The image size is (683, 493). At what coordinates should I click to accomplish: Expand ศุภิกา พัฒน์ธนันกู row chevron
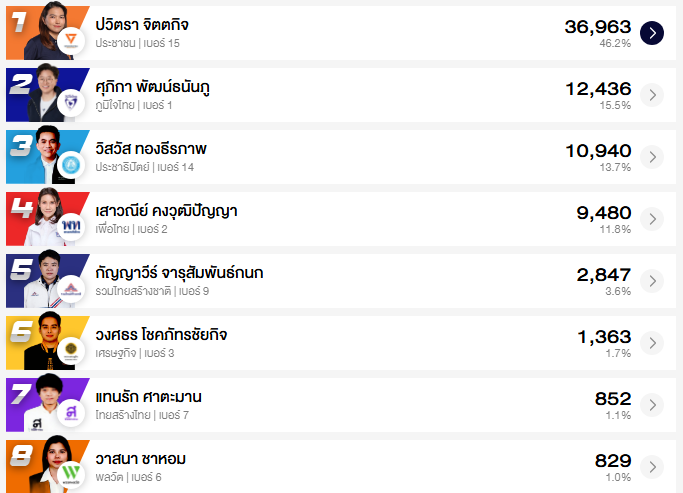pos(652,95)
